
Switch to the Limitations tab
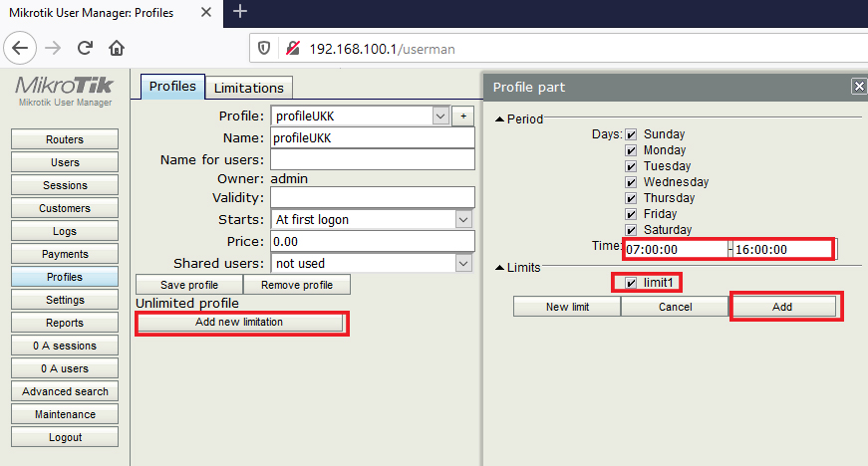pyautogui.click(x=248, y=88)
